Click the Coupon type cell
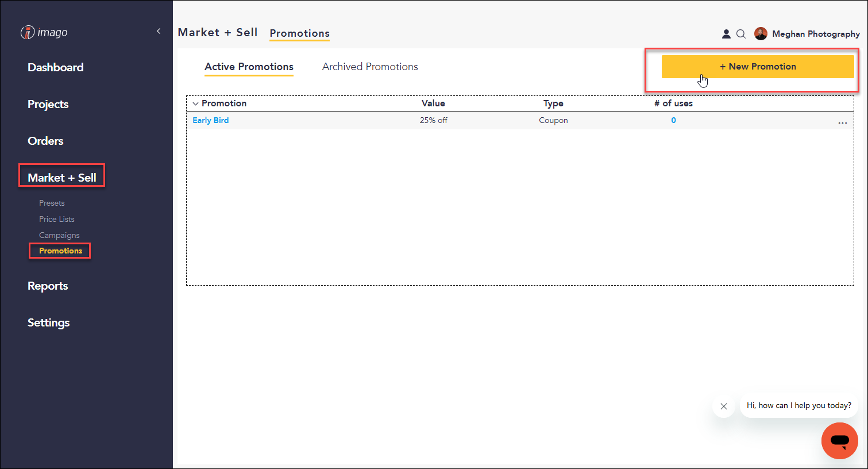The width and height of the screenshot is (868, 469). click(553, 120)
